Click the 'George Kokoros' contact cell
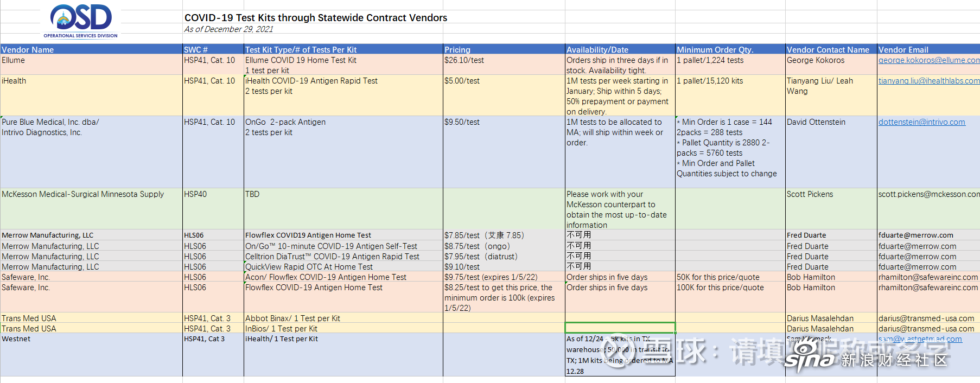The height and width of the screenshot is (383, 980). (x=831, y=65)
